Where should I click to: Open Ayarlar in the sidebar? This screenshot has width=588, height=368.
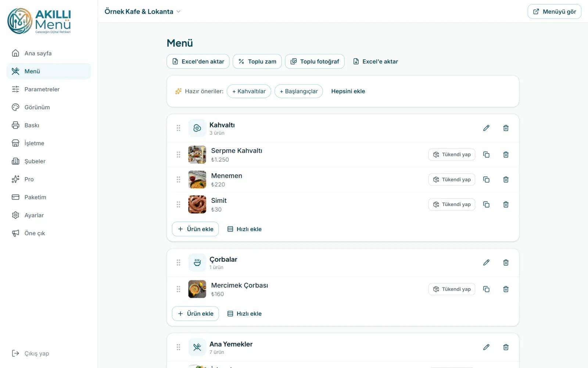49,215
